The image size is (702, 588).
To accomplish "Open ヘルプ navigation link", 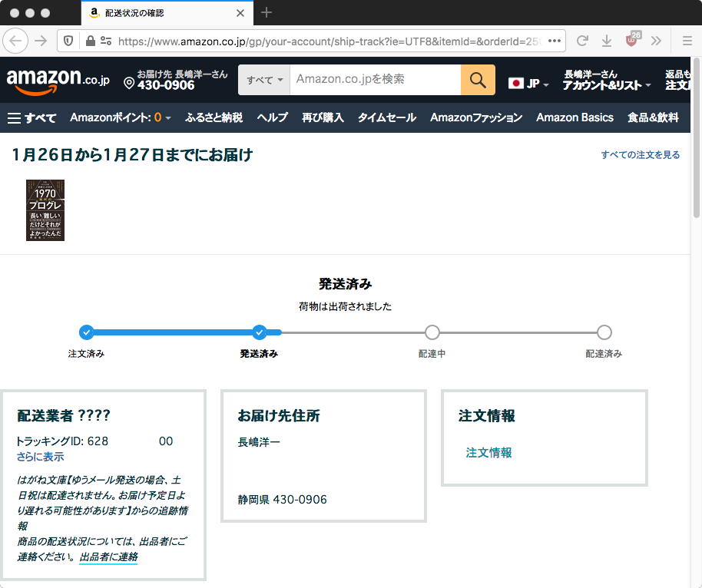I will coord(272,117).
